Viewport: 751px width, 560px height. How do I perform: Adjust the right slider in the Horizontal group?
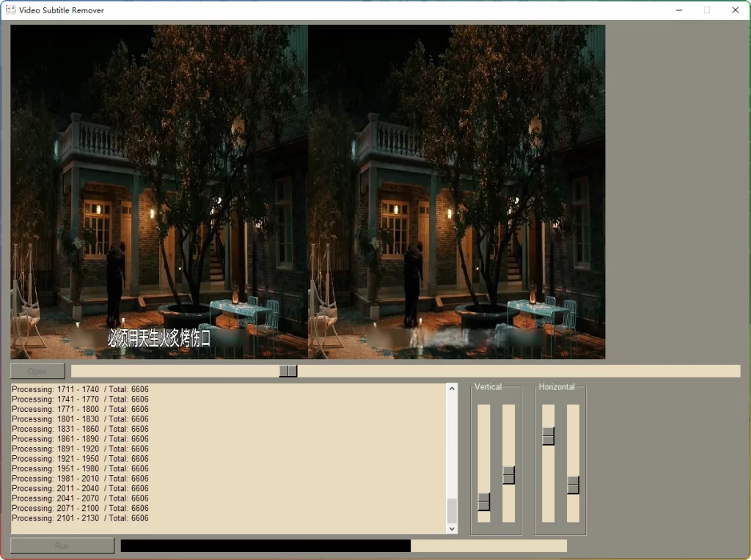coord(571,485)
